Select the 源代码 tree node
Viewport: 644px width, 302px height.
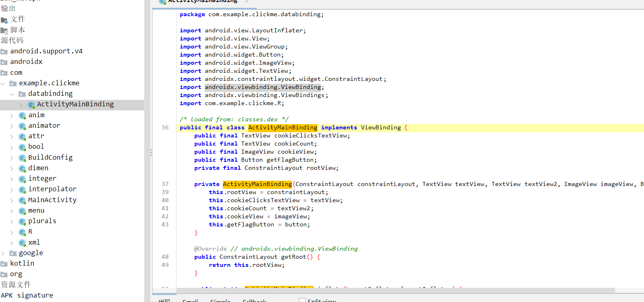[12, 40]
